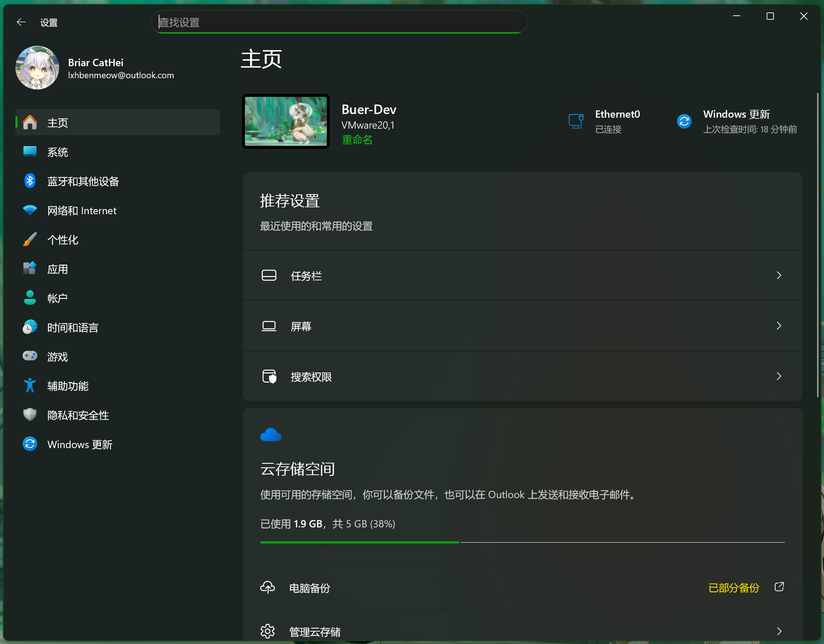The image size is (824, 644).
Task: Click the Bluetooth icon in sidebar
Action: (x=30, y=181)
